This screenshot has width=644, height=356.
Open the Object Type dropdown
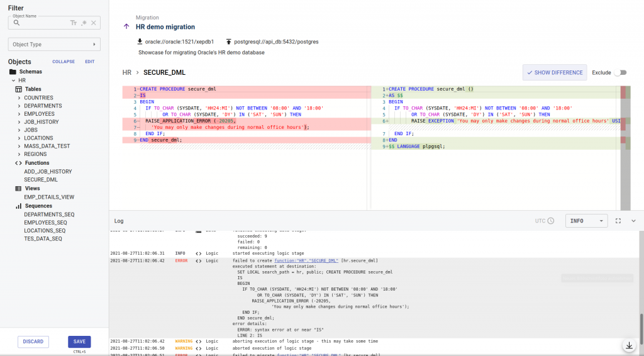point(54,45)
